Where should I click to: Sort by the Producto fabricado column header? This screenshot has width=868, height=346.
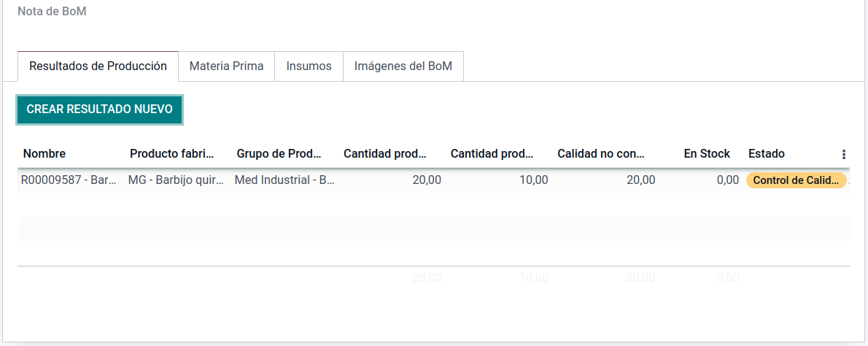pyautogui.click(x=172, y=154)
